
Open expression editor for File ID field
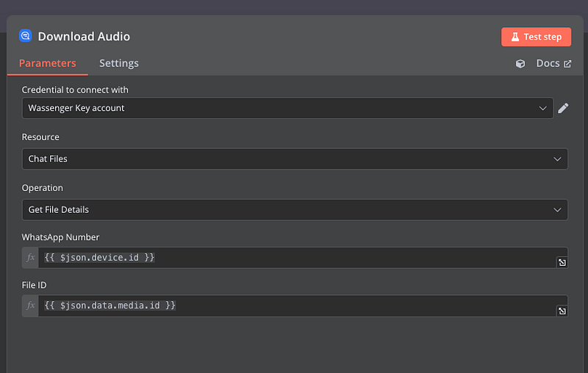(562, 311)
